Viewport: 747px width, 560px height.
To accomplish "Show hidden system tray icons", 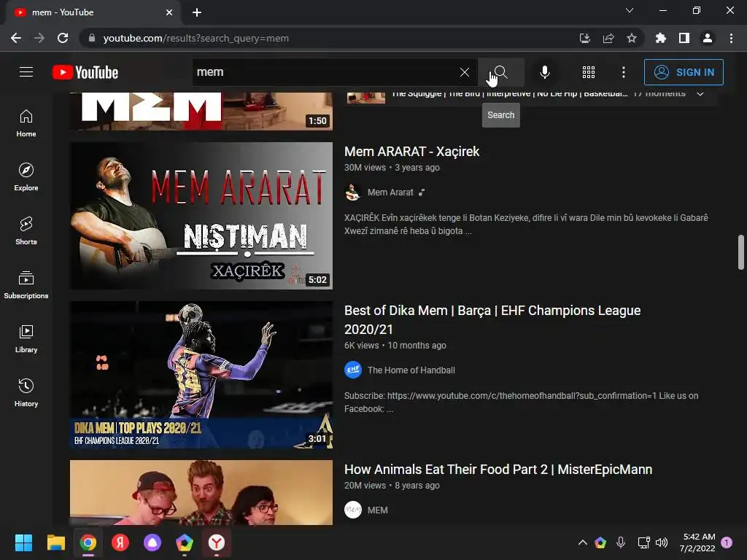I will 582,542.
